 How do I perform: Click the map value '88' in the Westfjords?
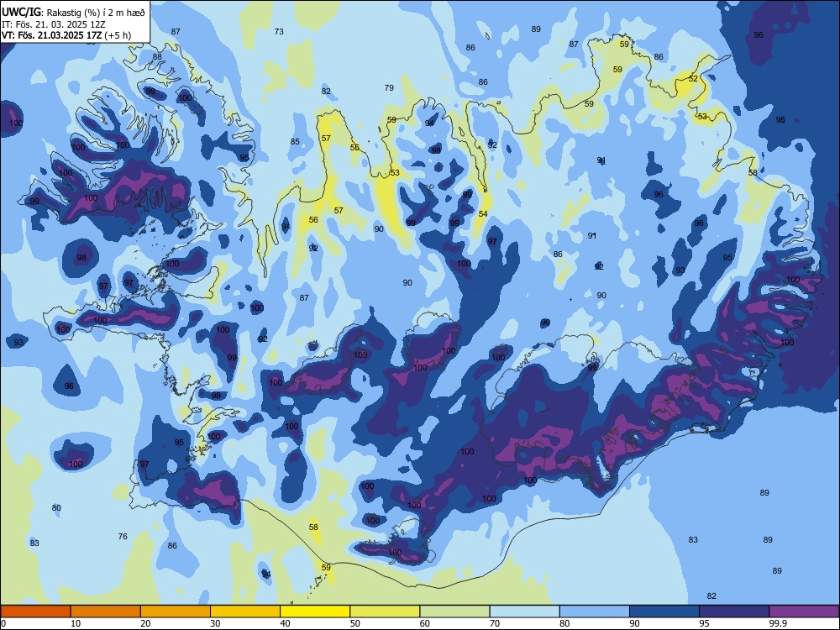pyautogui.click(x=157, y=57)
